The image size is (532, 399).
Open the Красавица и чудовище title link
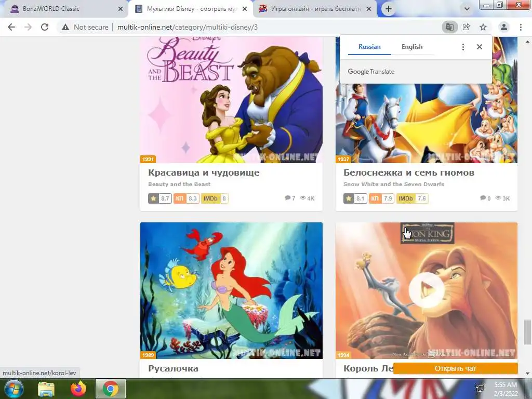pyautogui.click(x=204, y=172)
